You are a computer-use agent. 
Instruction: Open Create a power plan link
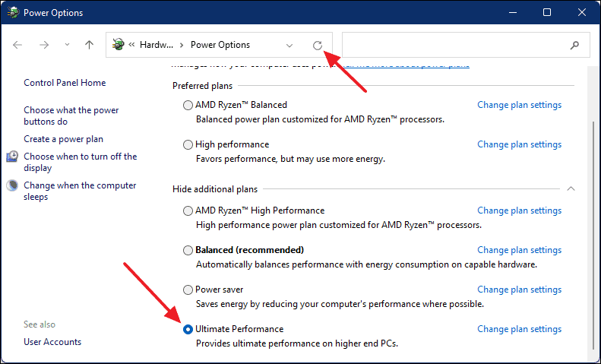point(63,139)
